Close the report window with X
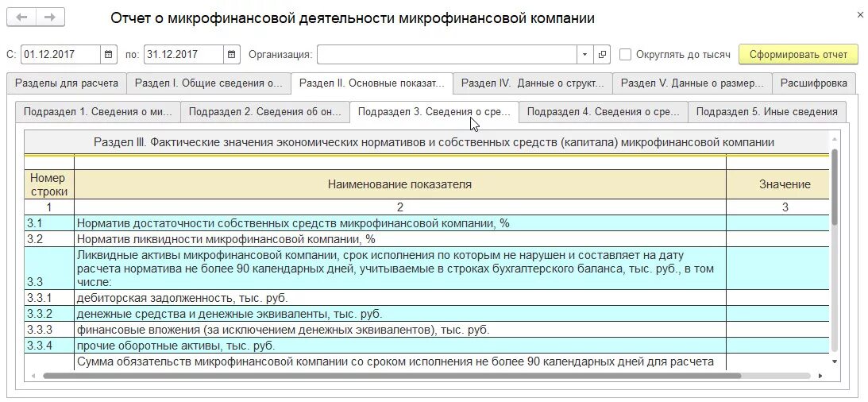 point(860,15)
